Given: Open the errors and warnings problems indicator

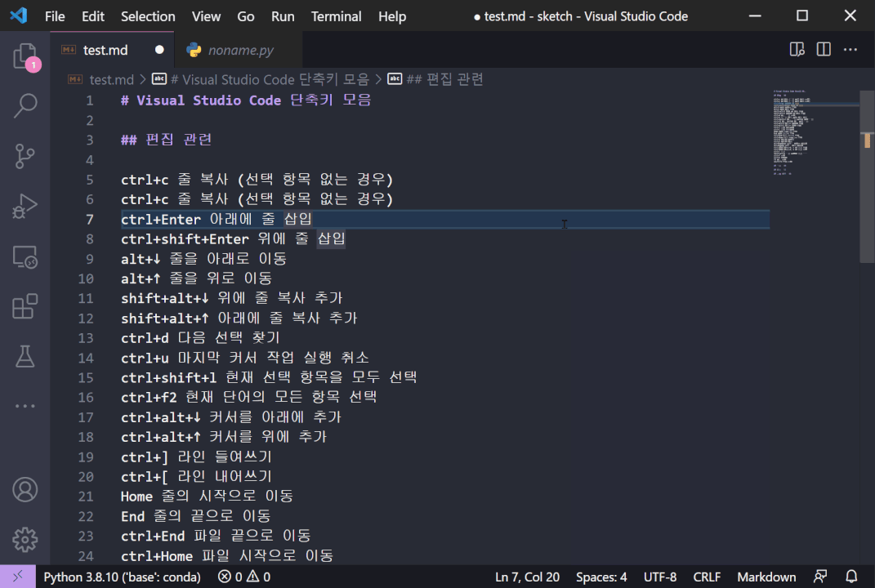Looking at the screenshot, I should coord(244,577).
